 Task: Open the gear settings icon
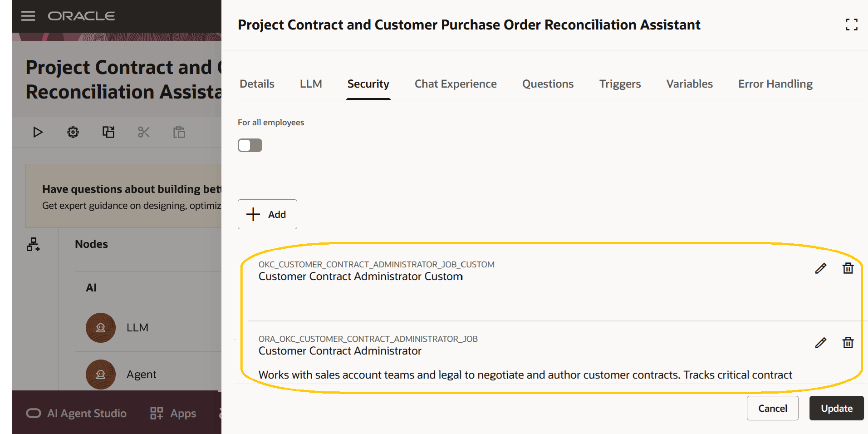[73, 132]
